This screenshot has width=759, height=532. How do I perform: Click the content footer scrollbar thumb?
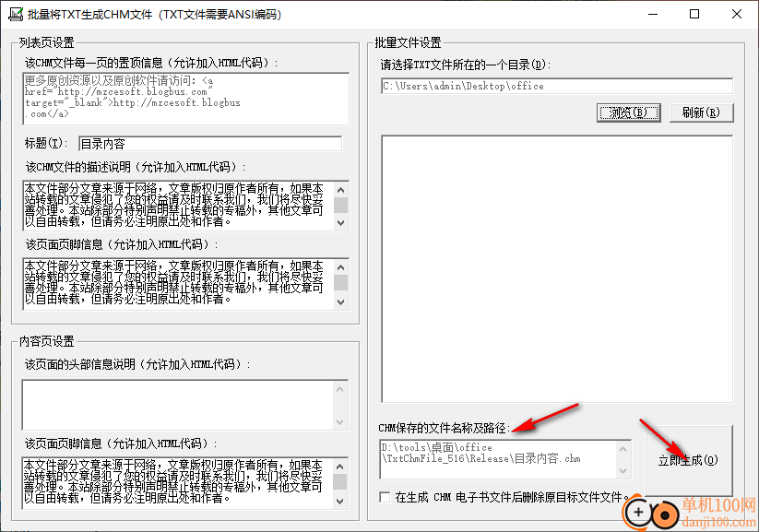click(x=339, y=481)
